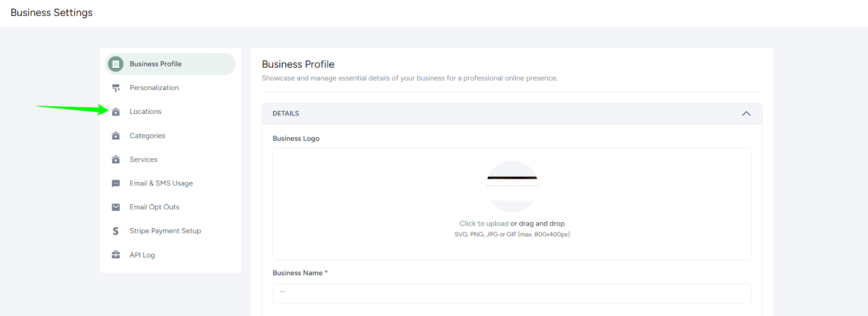Collapse the DETAILS section
The width and height of the screenshot is (868, 316).
pos(746,113)
